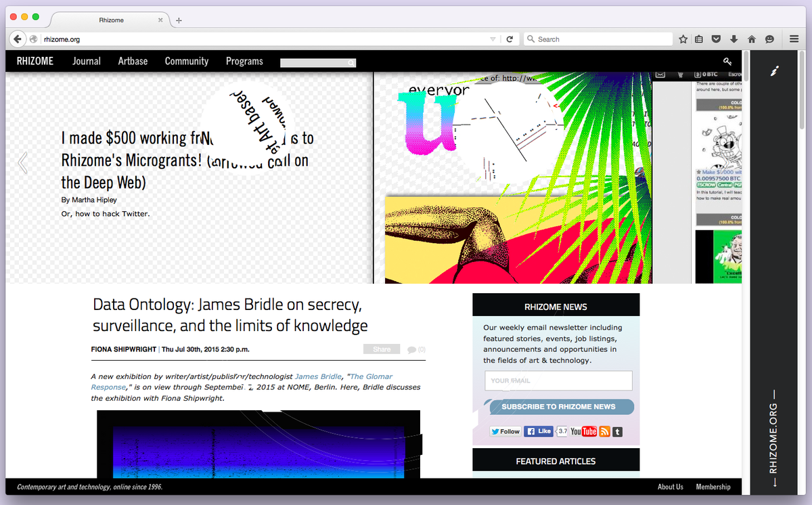Click the article date Thu Jul 30th, 2015
Viewport: 812px width, 505px height.
[205, 349]
